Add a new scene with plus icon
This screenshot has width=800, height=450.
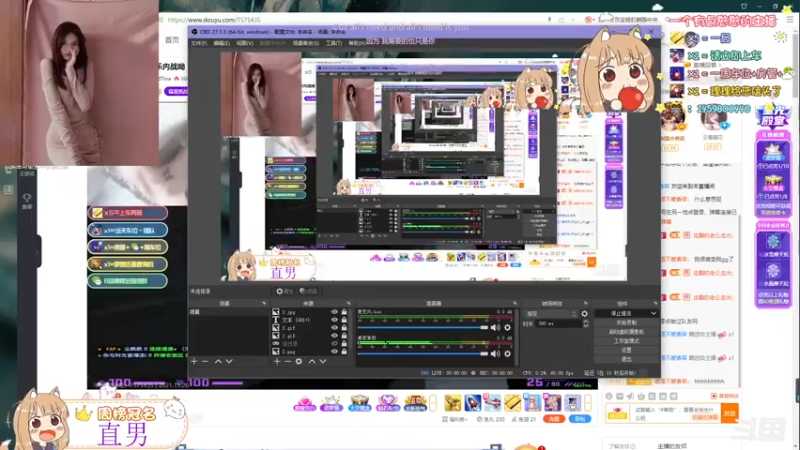point(194,361)
